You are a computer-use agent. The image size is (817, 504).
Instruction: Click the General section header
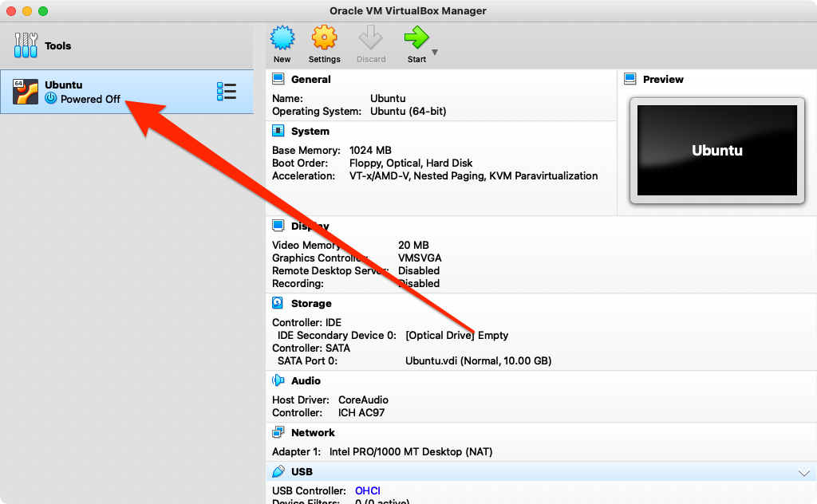tap(310, 79)
